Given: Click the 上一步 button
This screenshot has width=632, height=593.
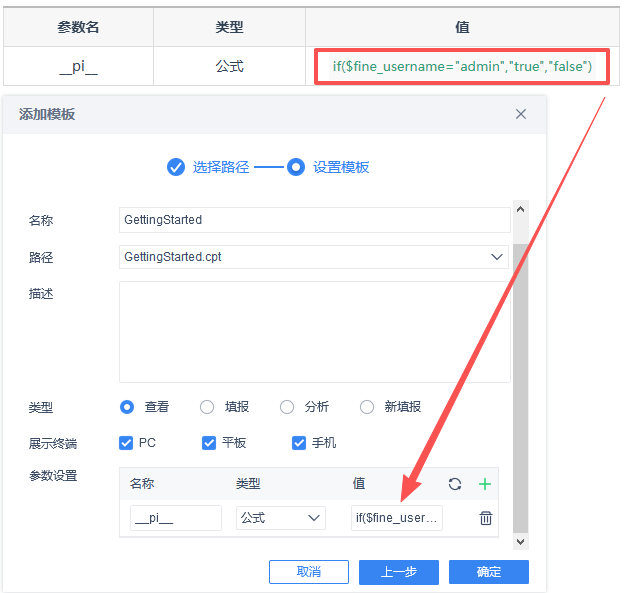Looking at the screenshot, I should click(399, 572).
